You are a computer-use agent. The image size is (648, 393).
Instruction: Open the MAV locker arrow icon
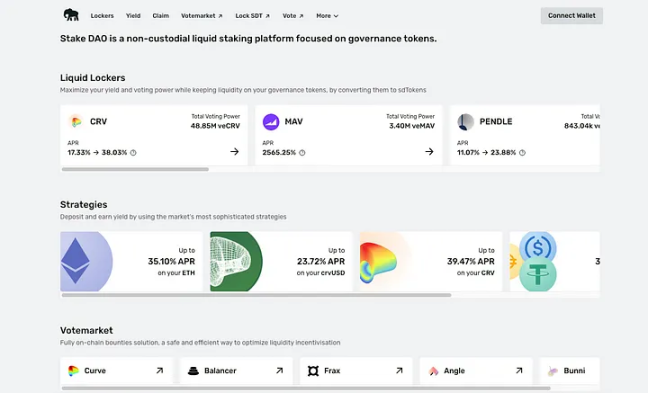429,152
